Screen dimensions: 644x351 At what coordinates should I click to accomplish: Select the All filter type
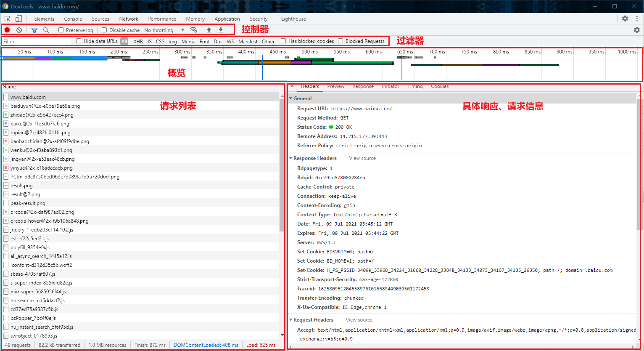coord(124,41)
